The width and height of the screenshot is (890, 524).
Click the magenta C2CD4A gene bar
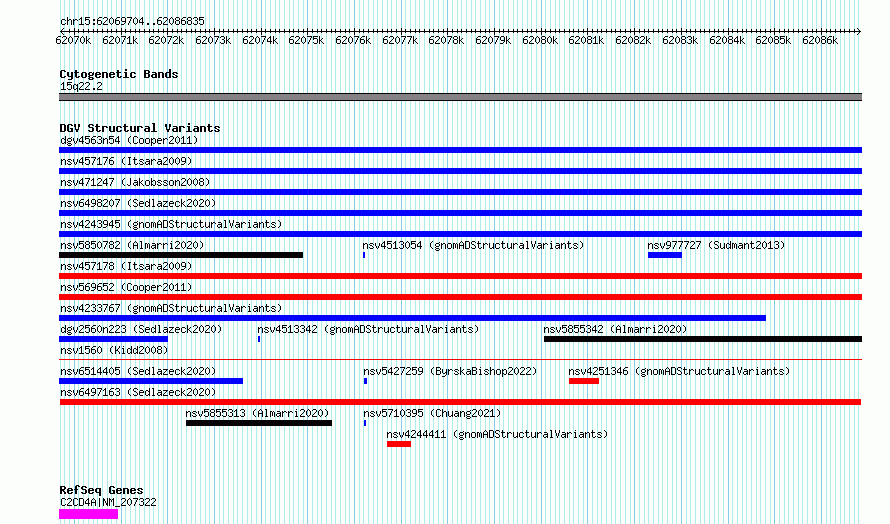(x=89, y=514)
